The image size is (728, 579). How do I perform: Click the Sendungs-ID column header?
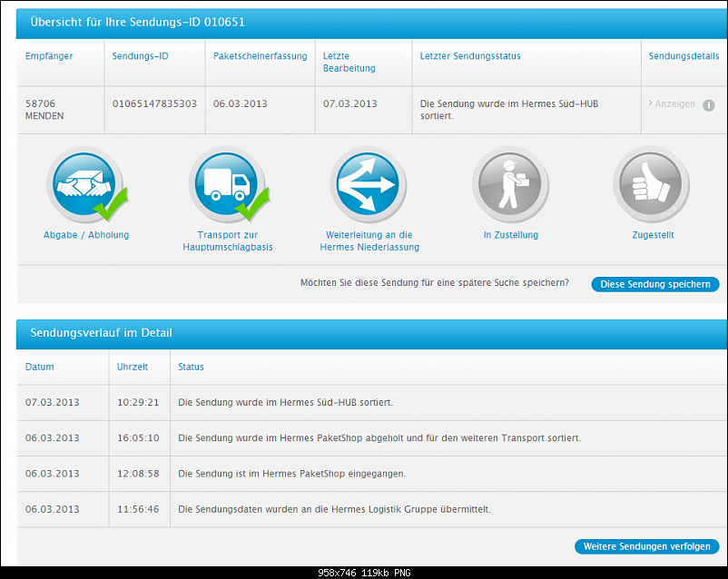tap(140, 56)
